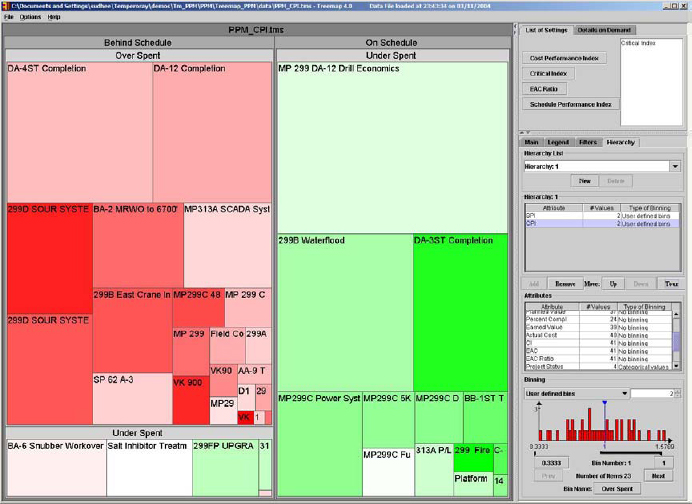
Task: Select the 313A P/L cell
Action: coord(434,470)
